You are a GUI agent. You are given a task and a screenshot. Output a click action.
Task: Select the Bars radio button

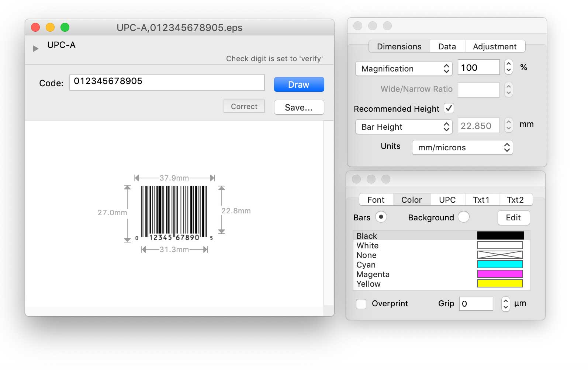coord(381,217)
